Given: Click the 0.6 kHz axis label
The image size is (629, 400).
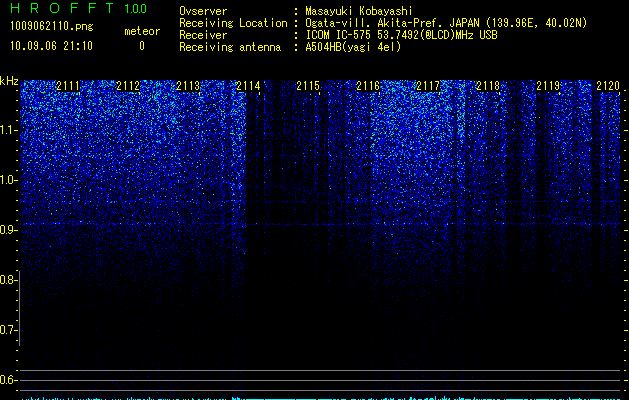Looking at the screenshot, I should point(8,380).
